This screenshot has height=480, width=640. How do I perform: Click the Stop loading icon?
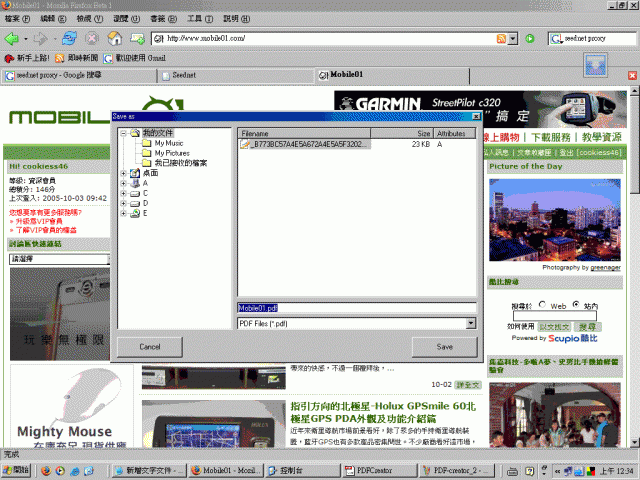click(x=92, y=38)
